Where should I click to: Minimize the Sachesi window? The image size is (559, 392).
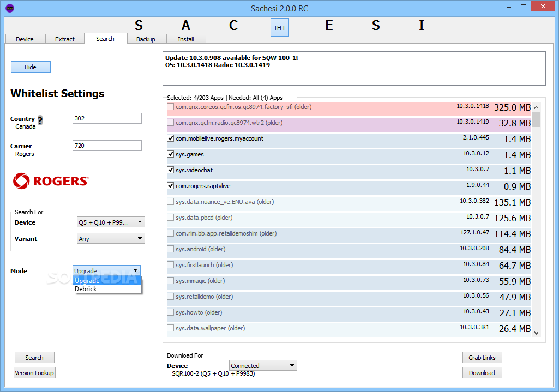coord(509,7)
